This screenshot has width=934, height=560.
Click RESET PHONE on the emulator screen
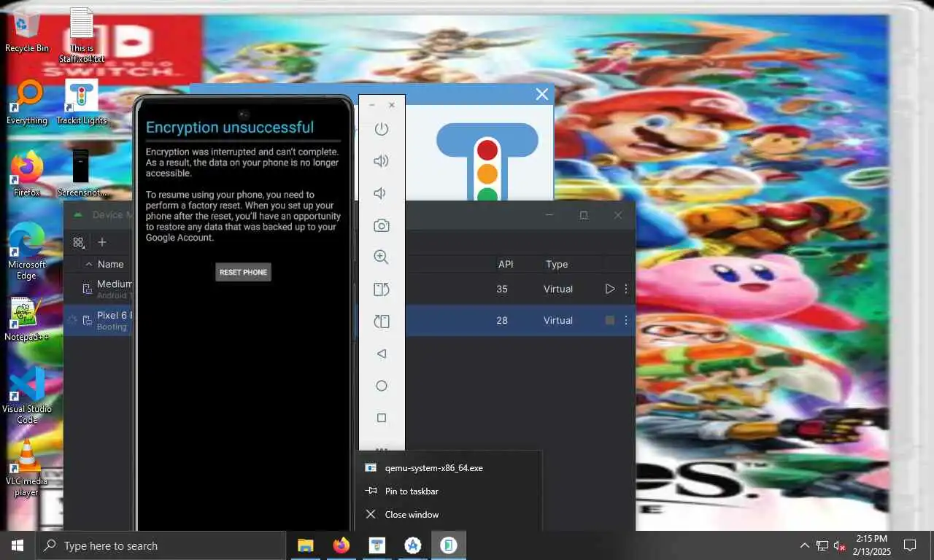tap(243, 272)
